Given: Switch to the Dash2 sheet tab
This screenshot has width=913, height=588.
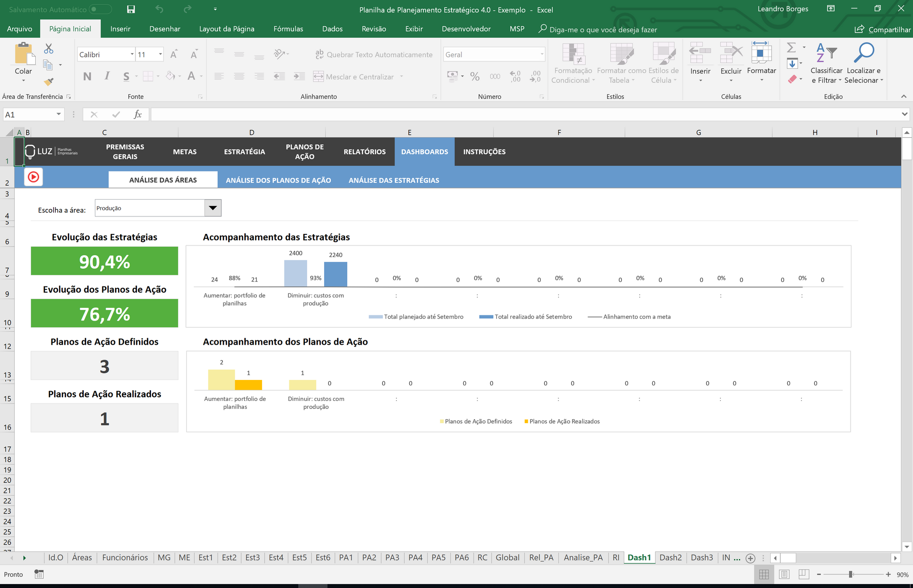Looking at the screenshot, I should click(x=670, y=558).
